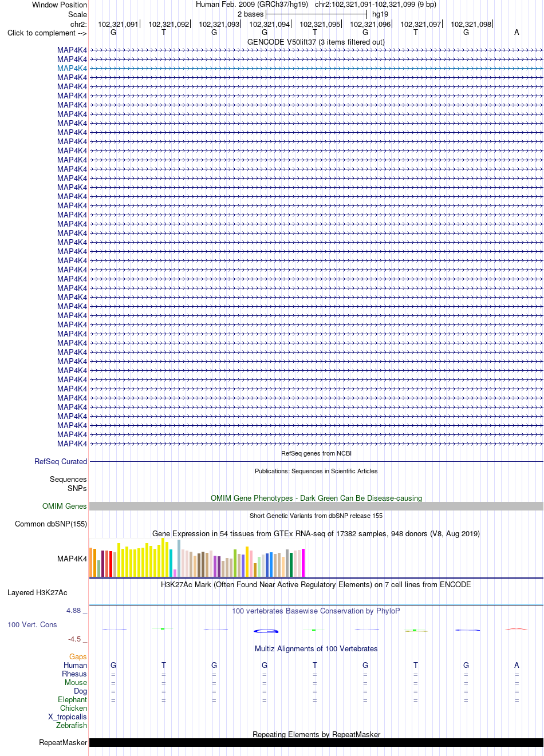
Task: Click the Sequences SNPs track label
Action: point(68,484)
